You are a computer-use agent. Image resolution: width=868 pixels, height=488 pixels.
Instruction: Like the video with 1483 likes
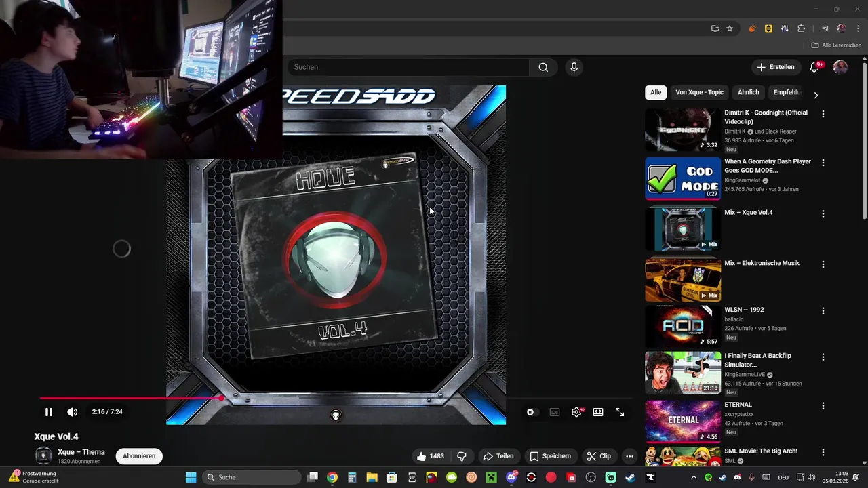coord(430,456)
